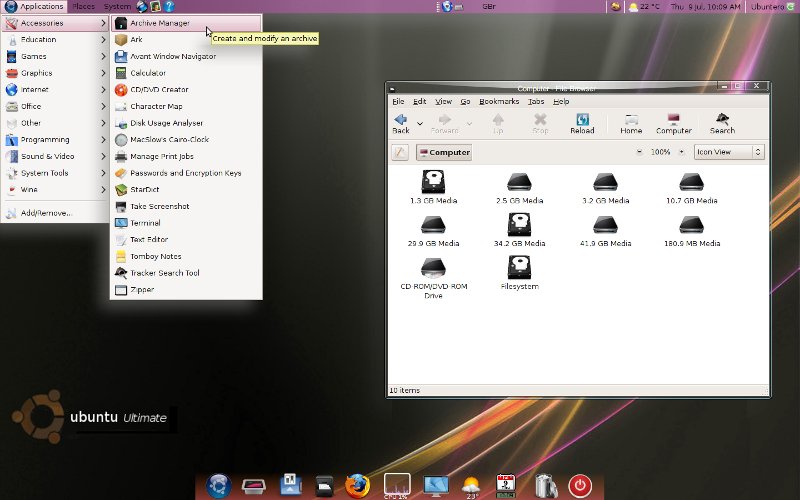The height and width of the screenshot is (500, 800).
Task: Select the 3.2 GB Media drive
Action: [x=606, y=187]
